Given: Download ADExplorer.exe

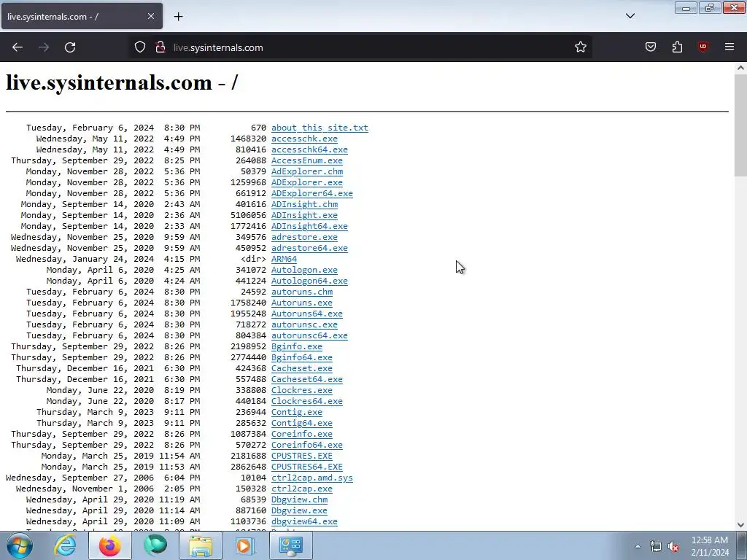Looking at the screenshot, I should (307, 182).
